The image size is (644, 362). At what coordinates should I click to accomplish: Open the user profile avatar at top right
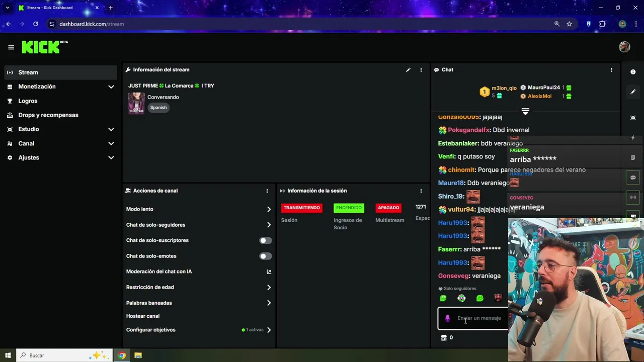tap(624, 47)
